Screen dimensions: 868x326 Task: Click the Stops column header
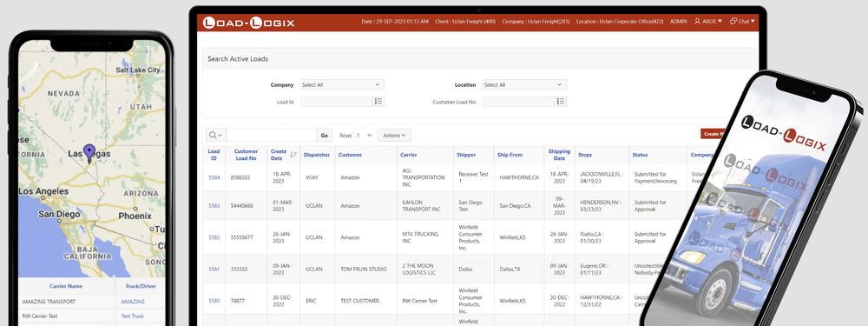pyautogui.click(x=584, y=156)
